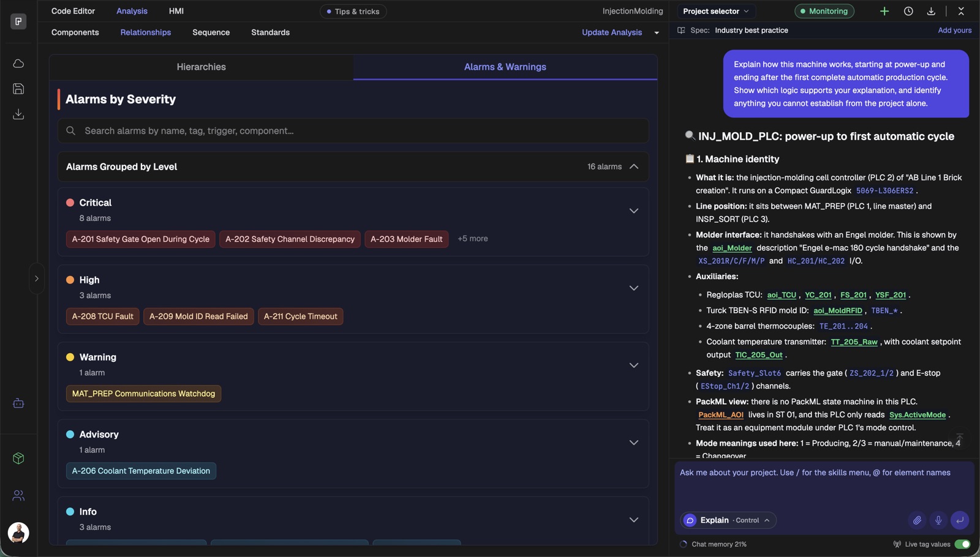Screen dimensions: 980x557
Task: Collapse the Alarms Grouped by Level section
Action: [634, 166]
